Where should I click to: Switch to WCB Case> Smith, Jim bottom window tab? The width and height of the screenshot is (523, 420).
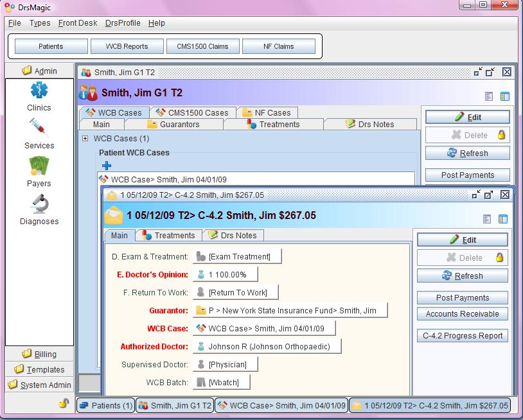tap(281, 406)
